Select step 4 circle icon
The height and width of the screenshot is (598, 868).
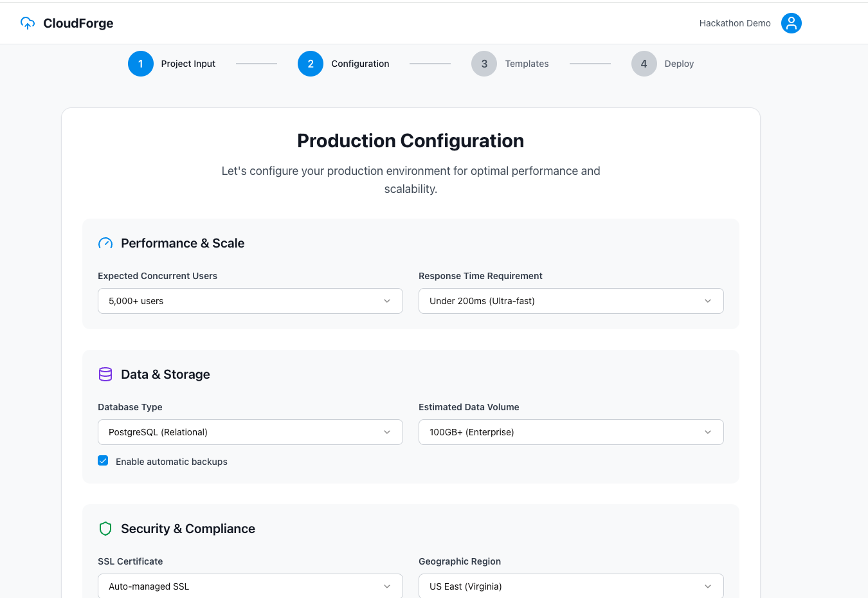pyautogui.click(x=644, y=64)
